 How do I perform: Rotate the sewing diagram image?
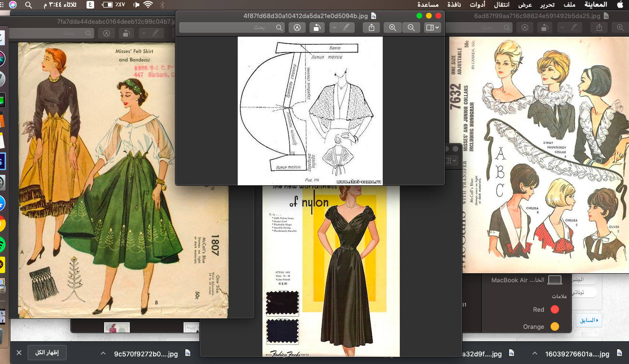317,28
